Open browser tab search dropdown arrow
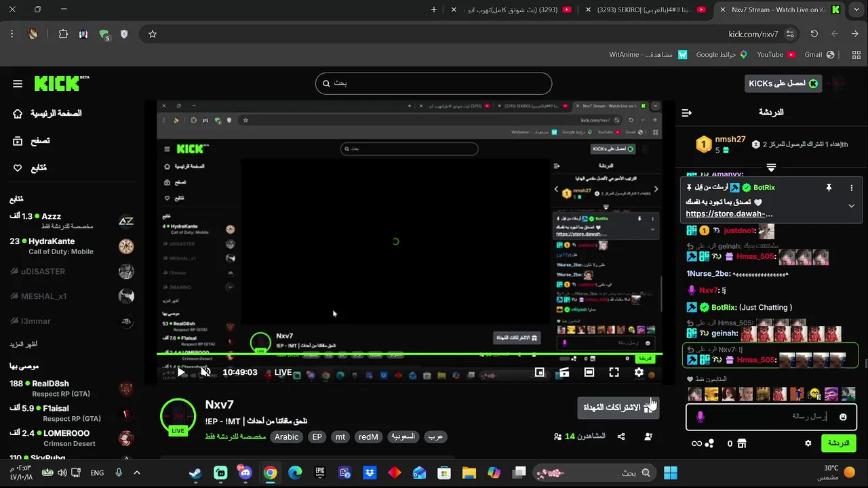Image resolution: width=868 pixels, height=488 pixels. coord(855,9)
